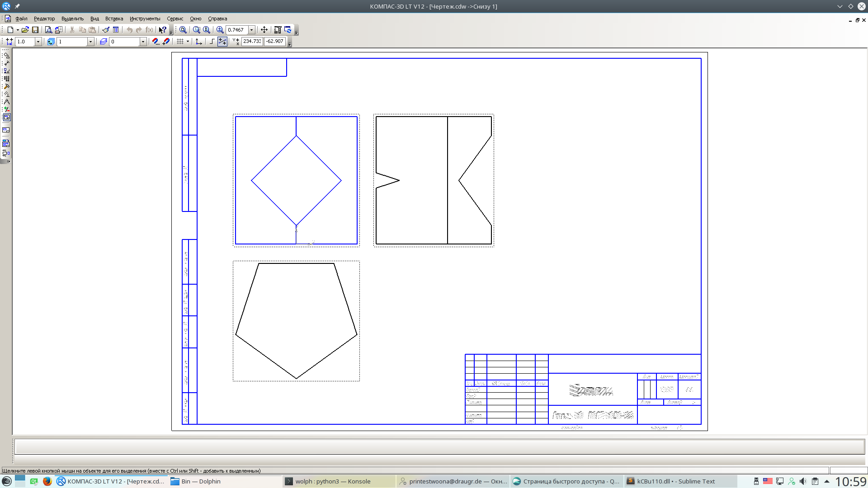Open the grid options dropdown arrow
Image resolution: width=868 pixels, height=488 pixels.
(x=188, y=42)
